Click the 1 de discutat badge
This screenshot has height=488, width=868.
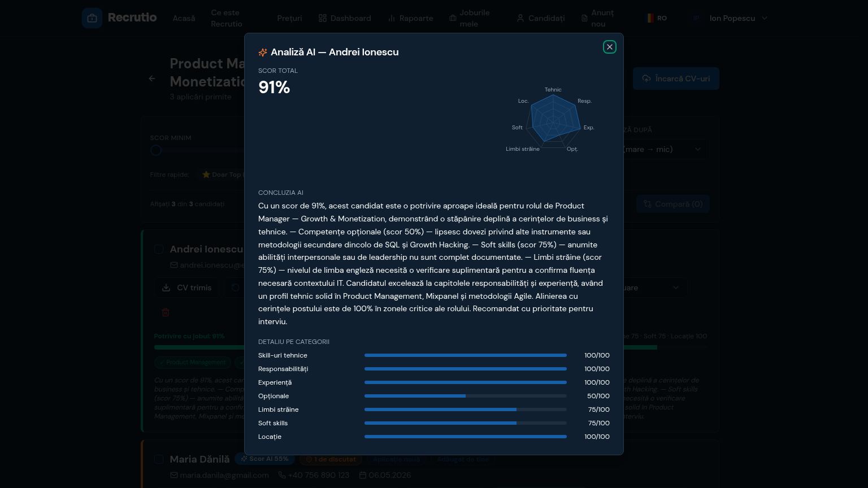pos(331,459)
